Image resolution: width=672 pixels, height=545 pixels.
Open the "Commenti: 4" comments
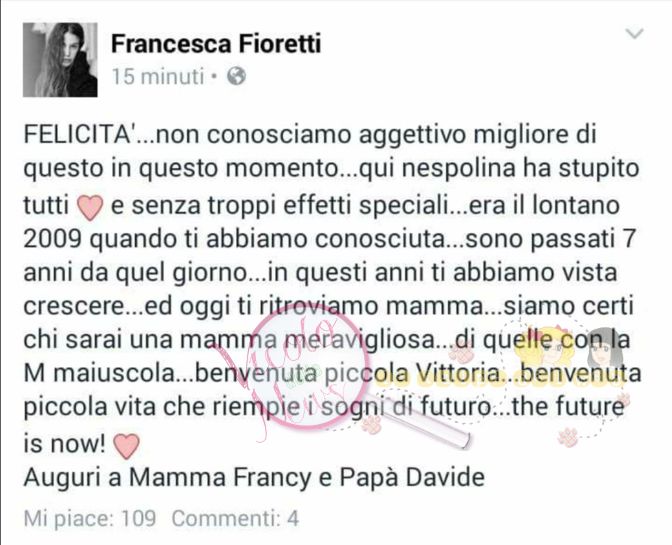(235, 518)
